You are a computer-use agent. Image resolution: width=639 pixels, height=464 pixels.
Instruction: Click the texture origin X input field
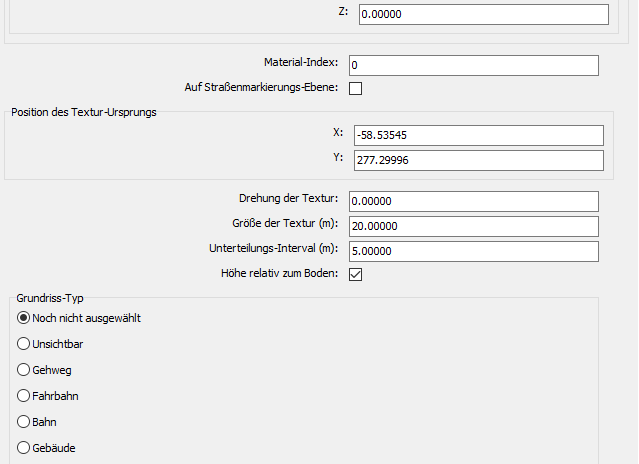(x=478, y=136)
